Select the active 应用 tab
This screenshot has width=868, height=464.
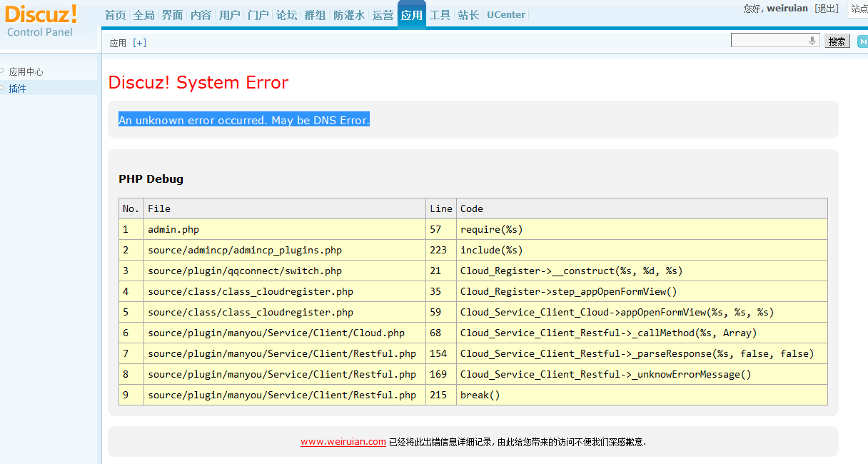point(412,15)
